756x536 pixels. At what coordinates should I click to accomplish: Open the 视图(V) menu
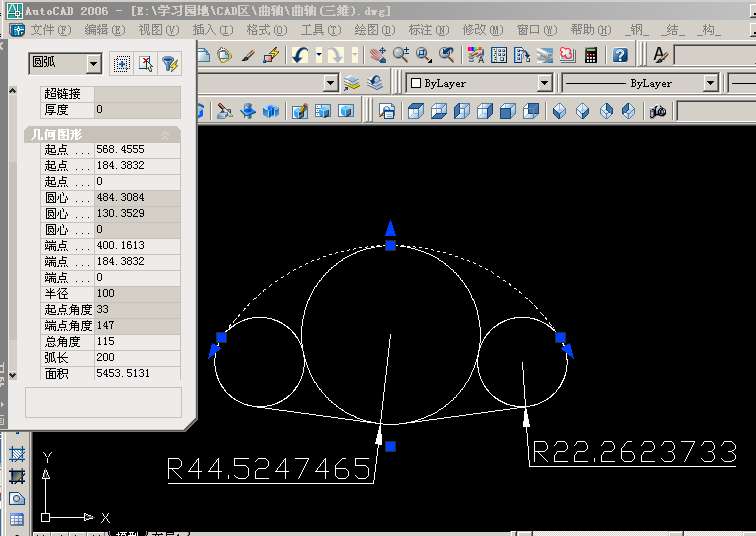(159, 30)
